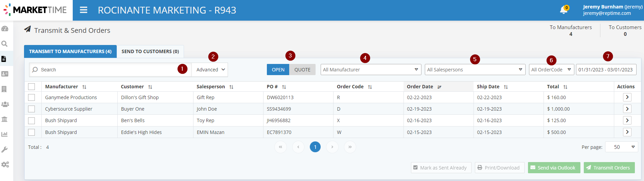Check the Ganymede Productions order checkbox
Viewport: 644px width, 181px height.
(31, 97)
